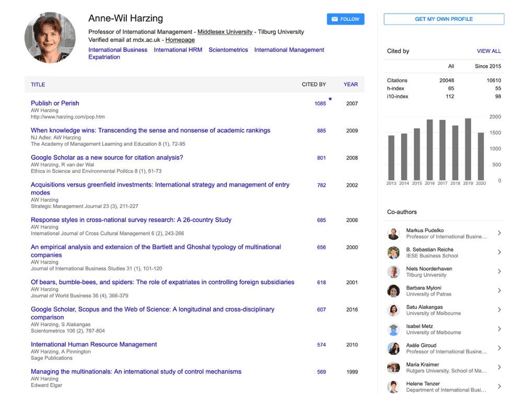Open Bartlett and Ghoshal typology paper
The width and height of the screenshot is (532, 394).
coord(156,251)
